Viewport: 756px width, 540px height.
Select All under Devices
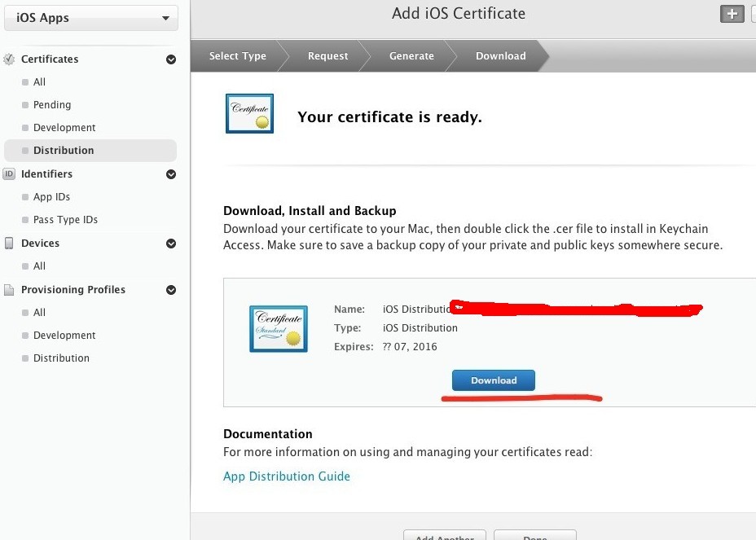tap(40, 266)
